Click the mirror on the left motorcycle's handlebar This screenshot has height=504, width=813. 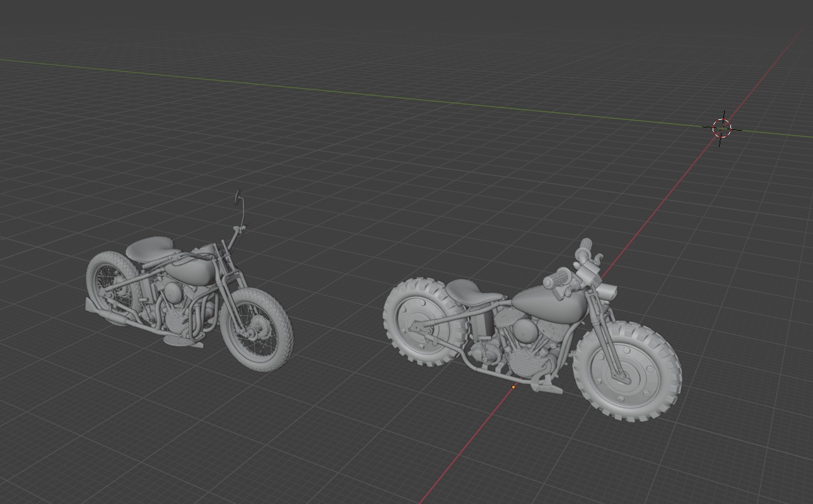[x=238, y=197]
